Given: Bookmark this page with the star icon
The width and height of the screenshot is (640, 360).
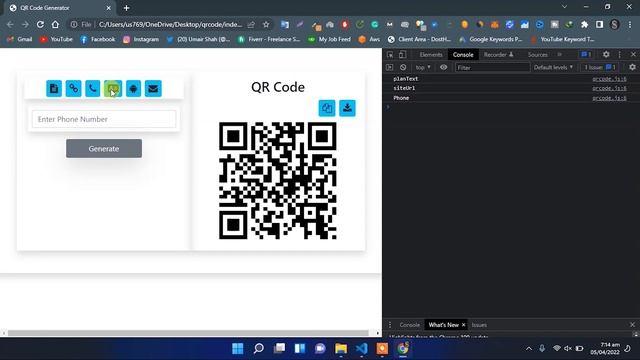Looking at the screenshot, I should click(x=266, y=24).
